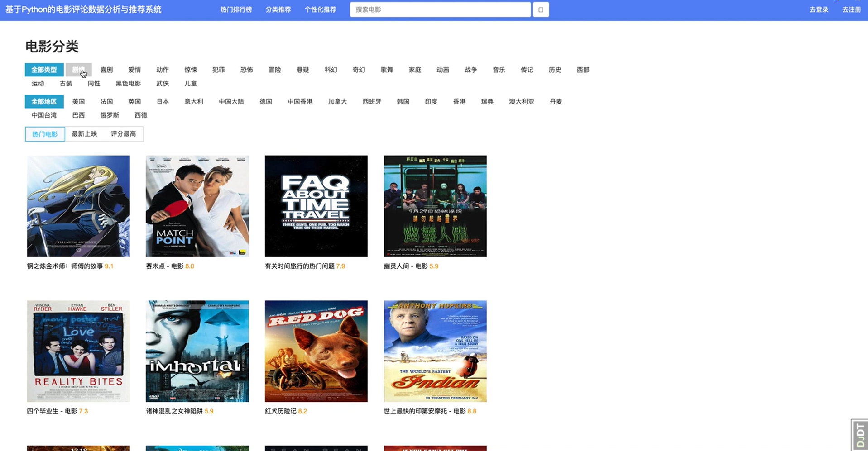Switch to the 评分最高 tab
Screen dimensions: 868x451
124,134
